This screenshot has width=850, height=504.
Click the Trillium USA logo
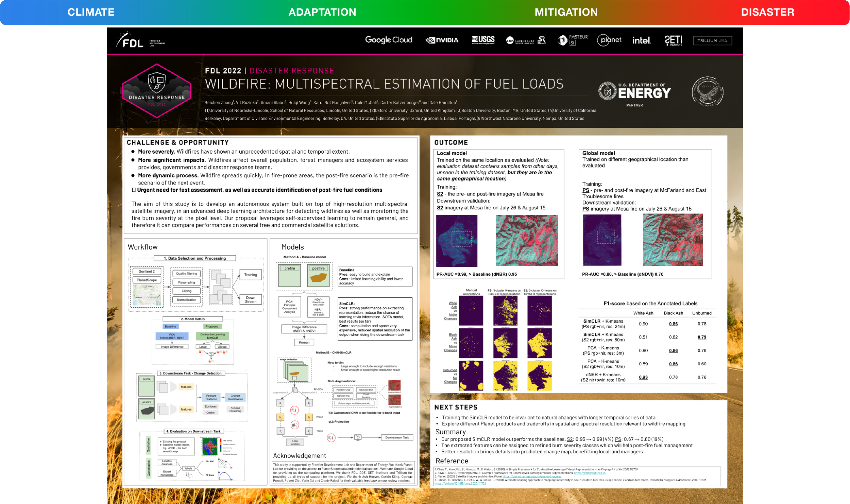(x=713, y=40)
